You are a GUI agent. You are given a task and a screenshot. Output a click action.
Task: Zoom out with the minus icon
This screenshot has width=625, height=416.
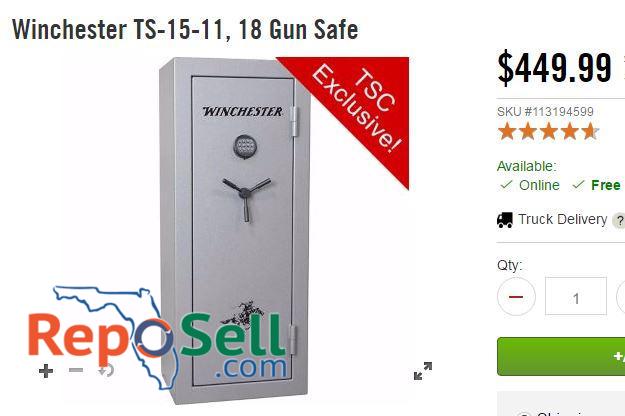pyautogui.click(x=76, y=370)
